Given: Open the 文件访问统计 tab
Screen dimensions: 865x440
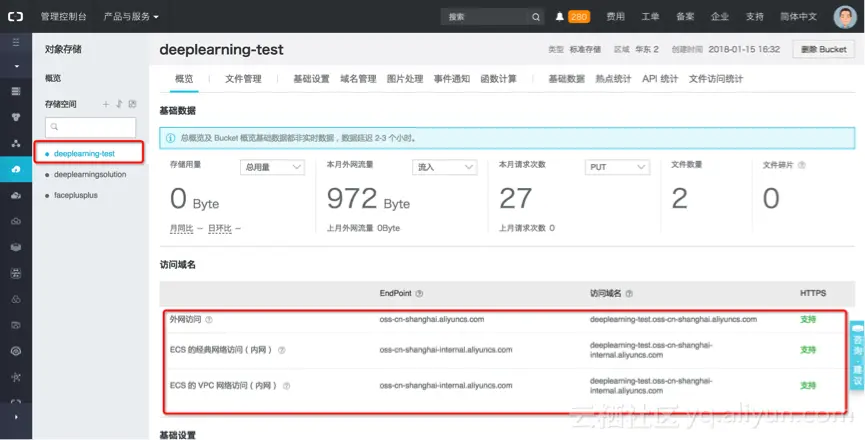Looking at the screenshot, I should click(716, 79).
